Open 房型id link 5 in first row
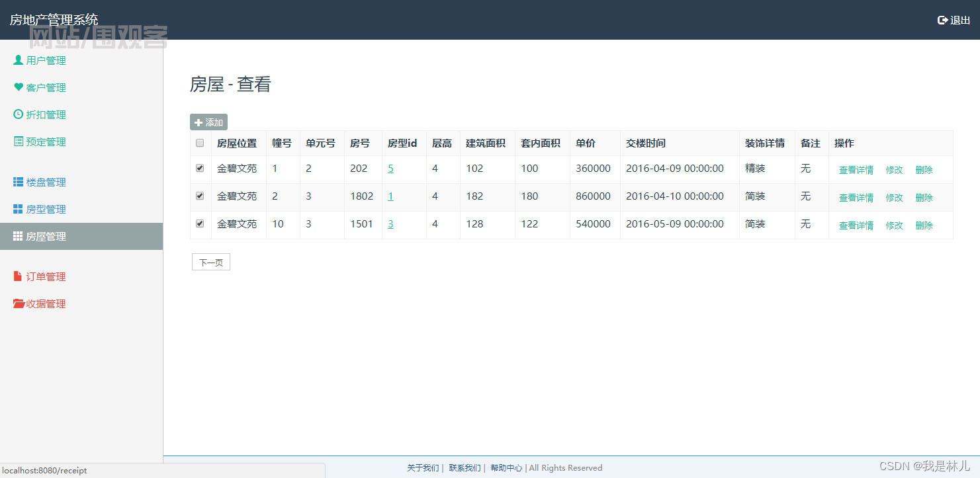This screenshot has width=980, height=478. point(390,169)
